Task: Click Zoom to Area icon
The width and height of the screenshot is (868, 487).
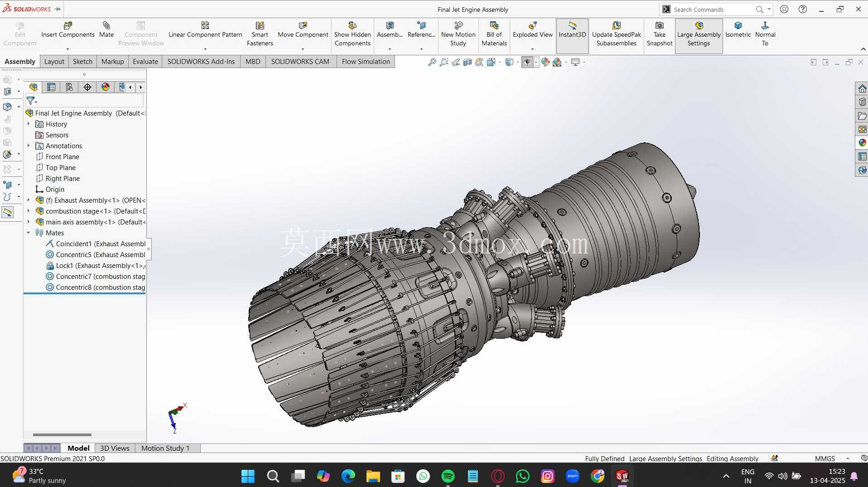Action: (x=444, y=62)
